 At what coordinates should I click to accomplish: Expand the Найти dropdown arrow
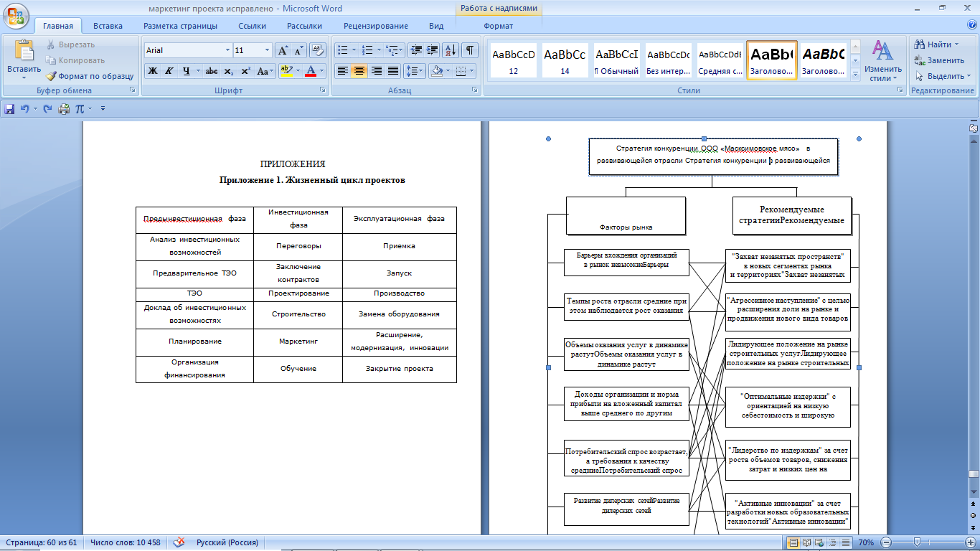tap(958, 44)
